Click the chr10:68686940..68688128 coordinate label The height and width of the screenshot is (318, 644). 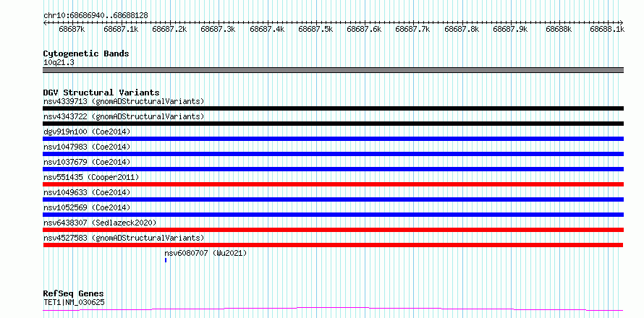(96, 15)
